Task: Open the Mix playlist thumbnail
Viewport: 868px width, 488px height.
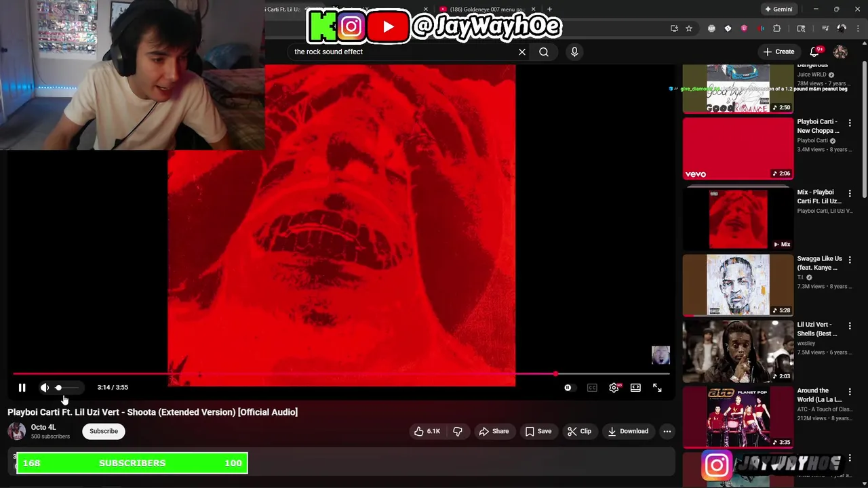Action: [738, 219]
